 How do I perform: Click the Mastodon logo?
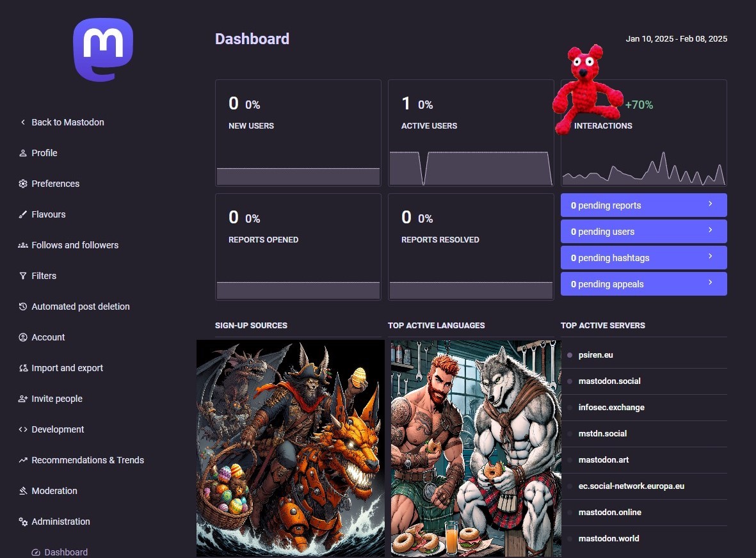[102, 50]
